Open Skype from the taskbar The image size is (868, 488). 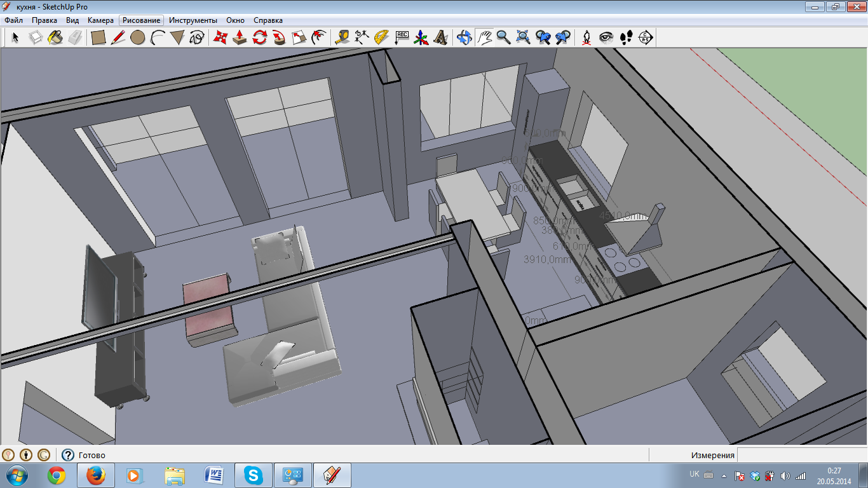click(x=254, y=475)
